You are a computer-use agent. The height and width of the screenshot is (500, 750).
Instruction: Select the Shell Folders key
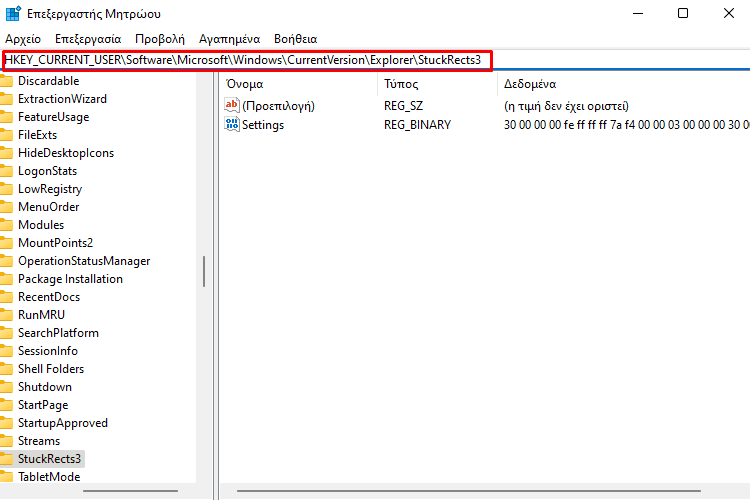click(x=51, y=369)
